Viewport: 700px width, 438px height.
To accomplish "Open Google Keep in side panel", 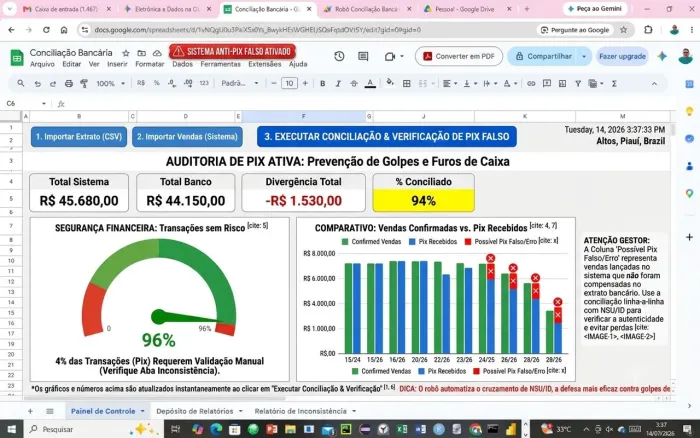I will point(689,111).
